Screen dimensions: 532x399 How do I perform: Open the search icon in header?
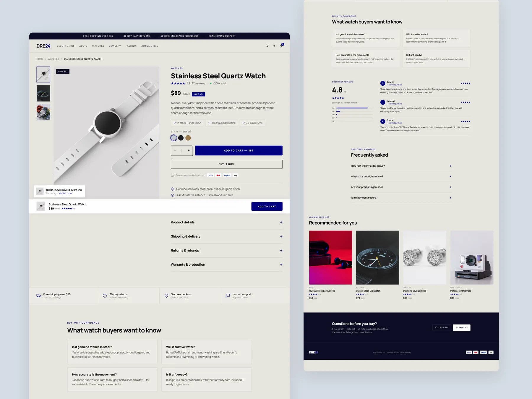pos(267,46)
